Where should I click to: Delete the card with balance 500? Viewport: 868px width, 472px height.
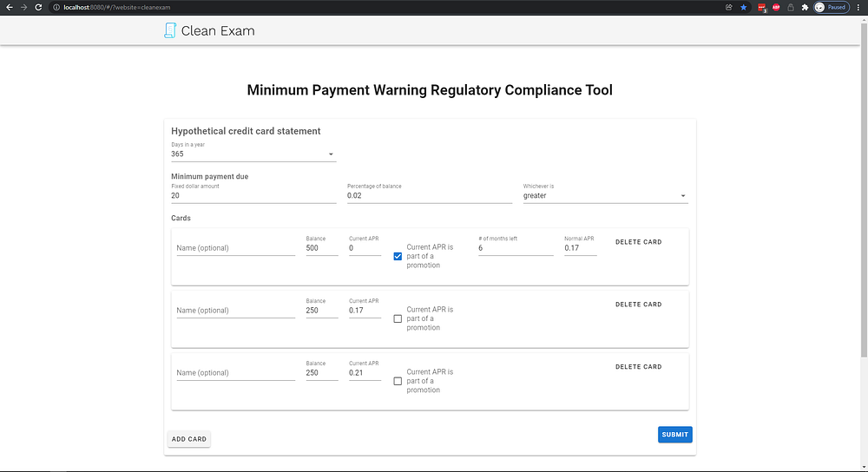click(x=639, y=242)
